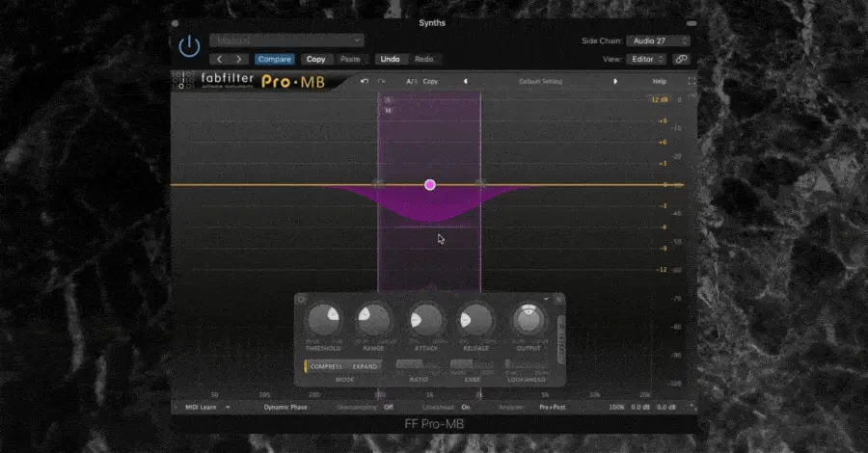Viewport: 868px width, 453px height.
Task: Open the Side Chain Audio 27 dropdown
Action: [x=658, y=40]
